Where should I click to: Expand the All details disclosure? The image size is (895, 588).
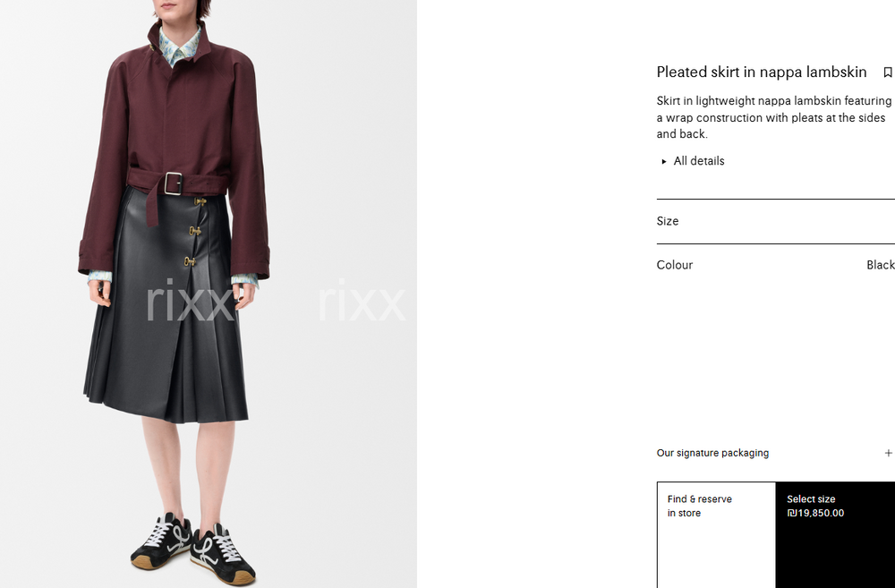(693, 161)
